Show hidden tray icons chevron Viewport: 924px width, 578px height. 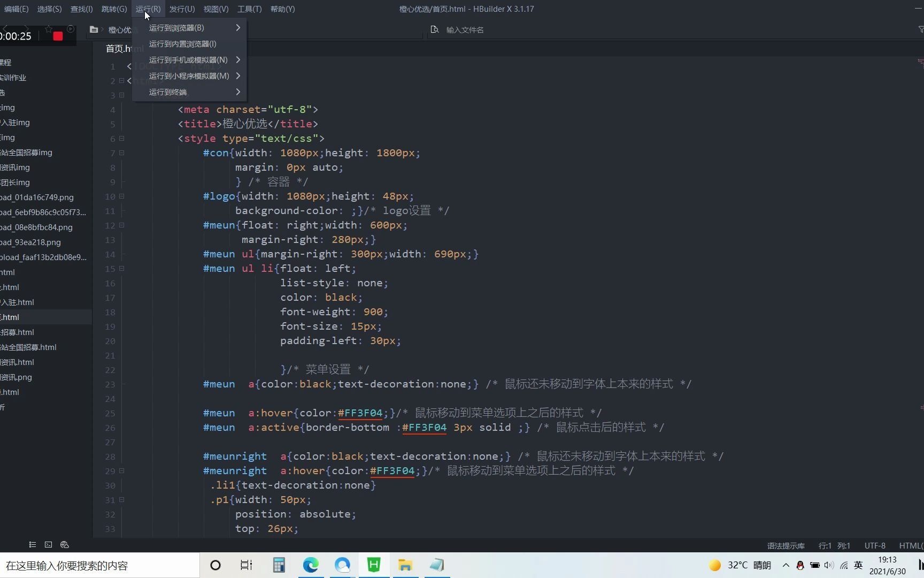(786, 565)
